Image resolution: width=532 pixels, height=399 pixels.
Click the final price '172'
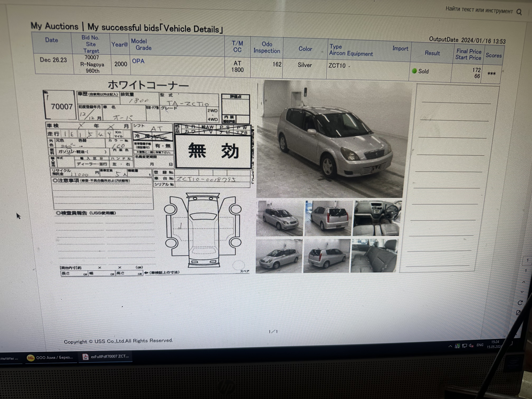click(x=476, y=70)
